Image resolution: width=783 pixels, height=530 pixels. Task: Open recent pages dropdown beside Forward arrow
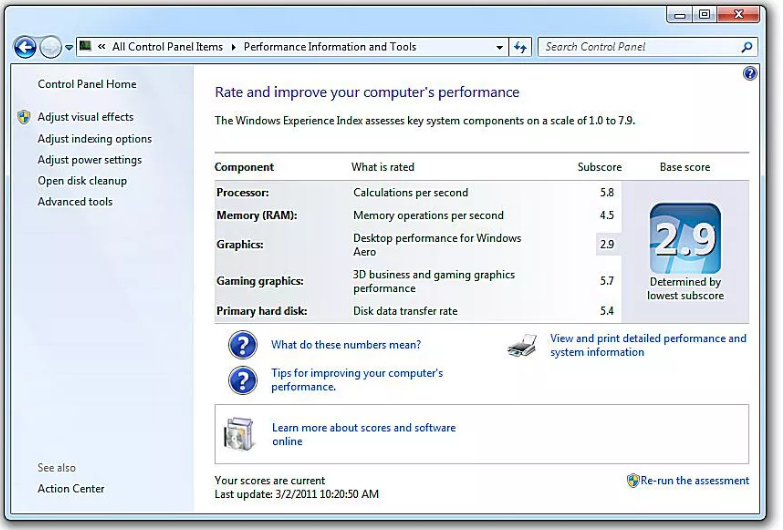coord(69,48)
